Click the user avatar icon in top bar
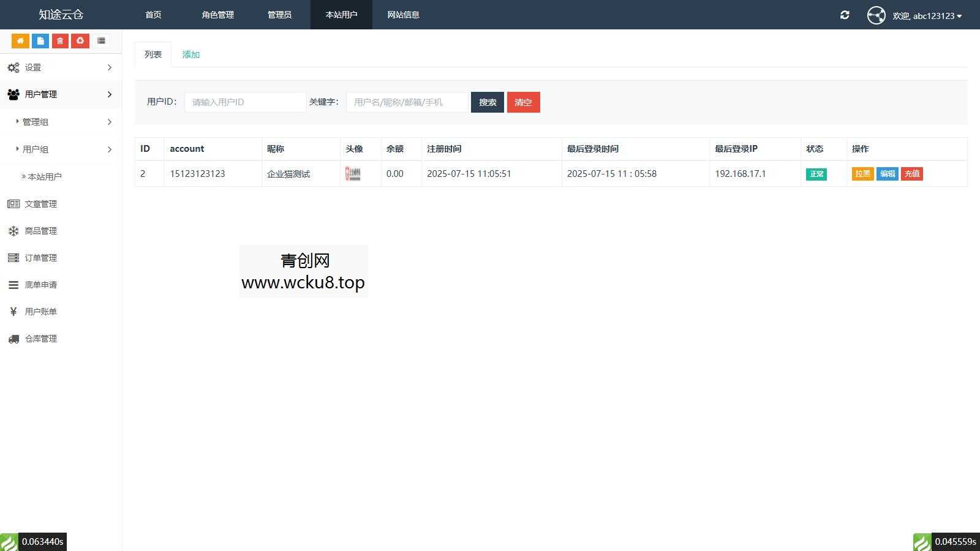This screenshot has width=980, height=551. (x=876, y=15)
